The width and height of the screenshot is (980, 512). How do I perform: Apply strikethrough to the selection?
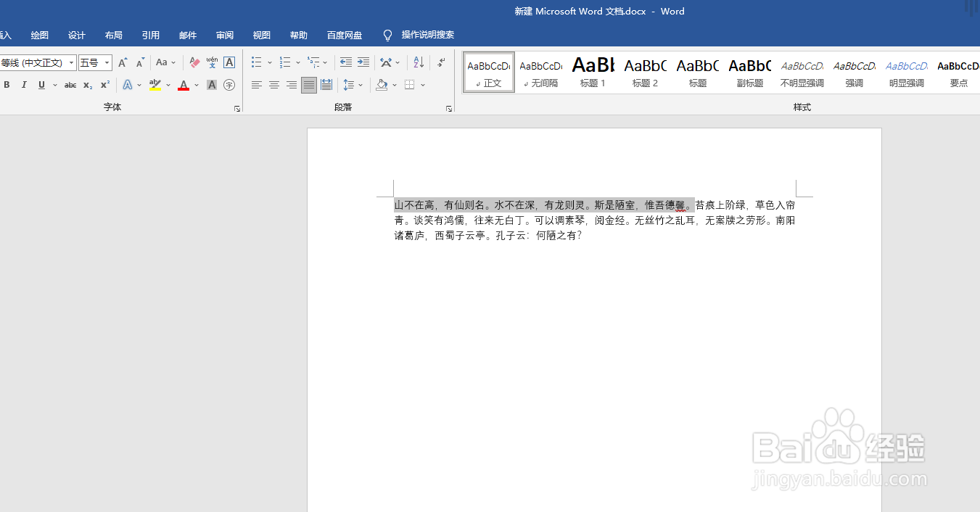coord(70,85)
